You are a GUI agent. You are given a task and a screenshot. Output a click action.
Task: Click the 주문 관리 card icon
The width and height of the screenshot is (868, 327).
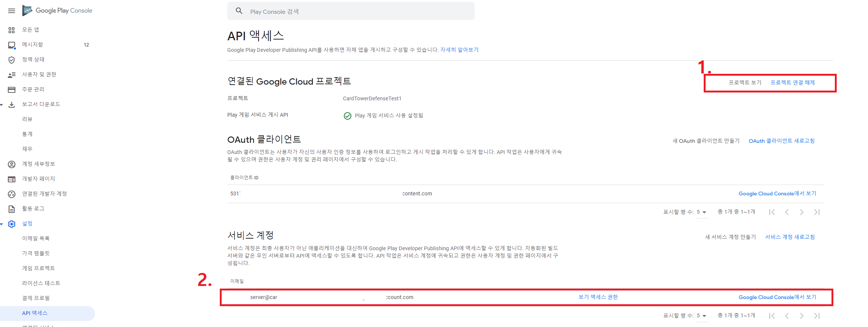[x=12, y=89]
